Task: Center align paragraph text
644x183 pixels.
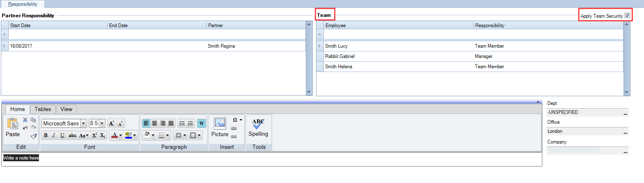Action: coord(154,123)
